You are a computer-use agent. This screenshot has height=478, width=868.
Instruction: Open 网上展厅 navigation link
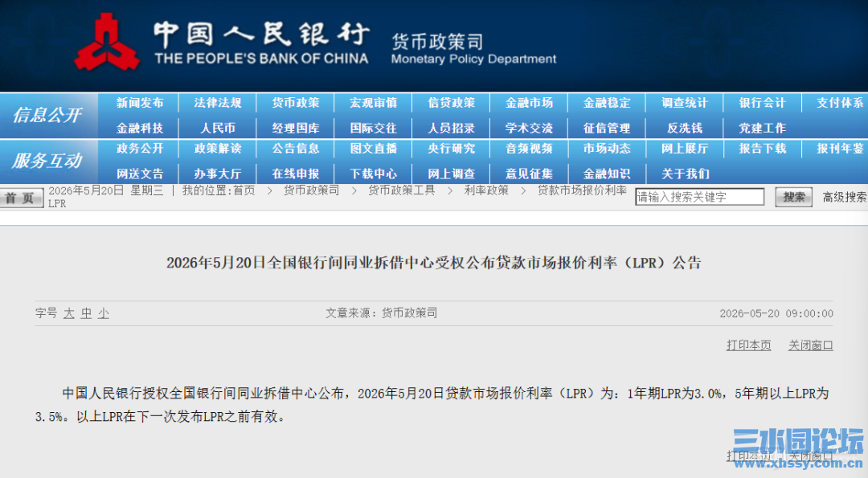[x=685, y=149]
